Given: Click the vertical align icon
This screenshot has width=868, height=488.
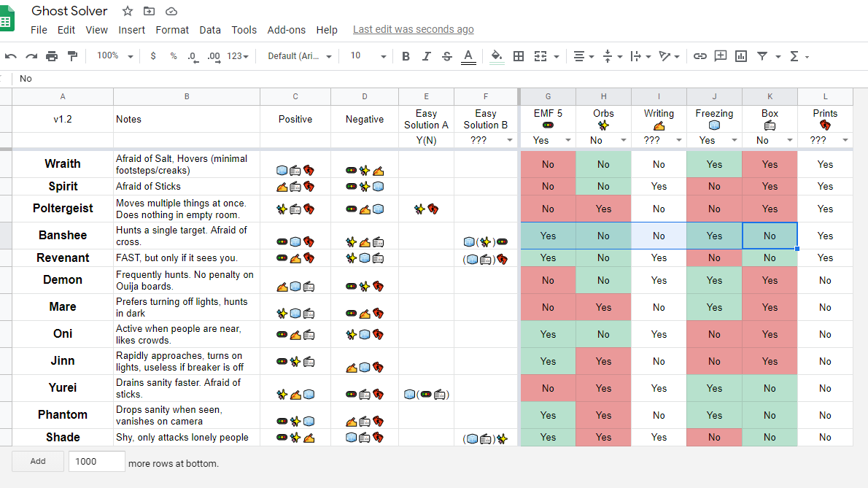Looking at the screenshot, I should point(608,56).
